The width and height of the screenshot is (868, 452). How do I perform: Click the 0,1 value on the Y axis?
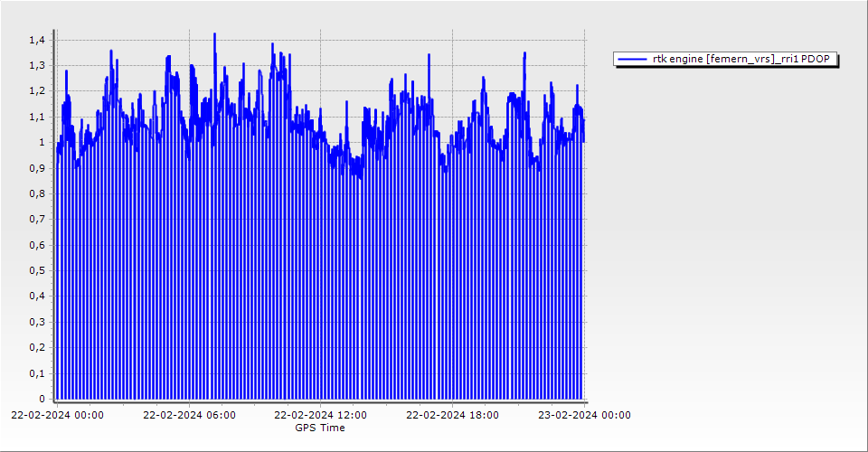(x=36, y=373)
